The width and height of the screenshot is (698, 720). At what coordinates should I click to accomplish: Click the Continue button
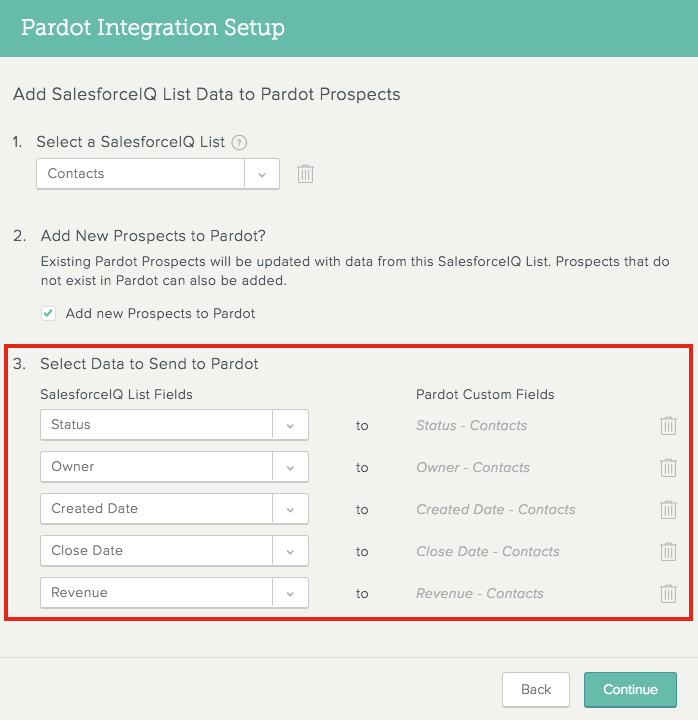[630, 690]
